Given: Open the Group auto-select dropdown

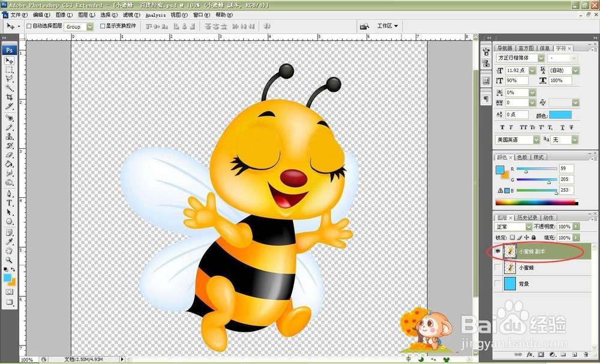Looking at the screenshot, I should pyautogui.click(x=90, y=26).
